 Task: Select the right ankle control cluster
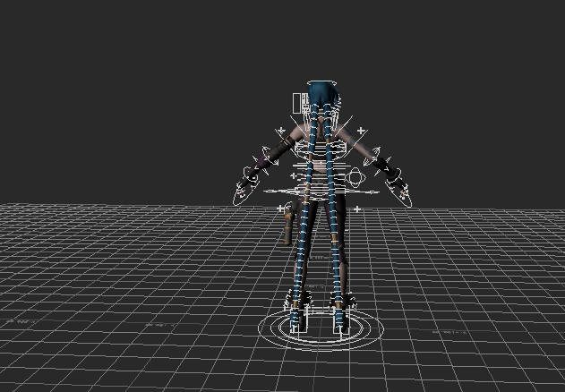click(342, 300)
